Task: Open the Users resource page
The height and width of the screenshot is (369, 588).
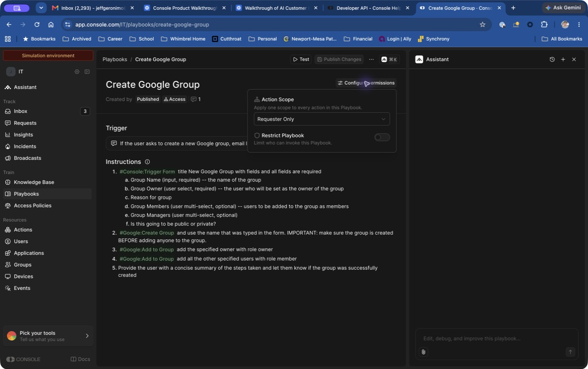Action: (47, 241)
